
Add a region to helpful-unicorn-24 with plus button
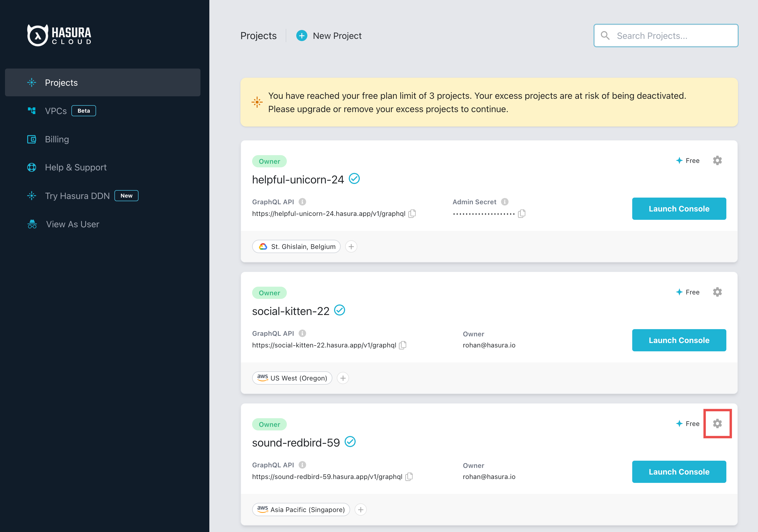(351, 246)
